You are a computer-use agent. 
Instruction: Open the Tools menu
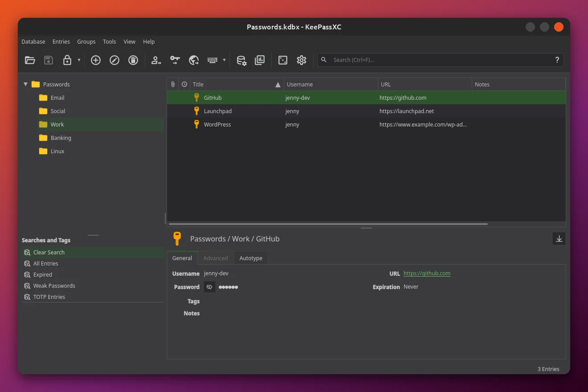(x=110, y=41)
